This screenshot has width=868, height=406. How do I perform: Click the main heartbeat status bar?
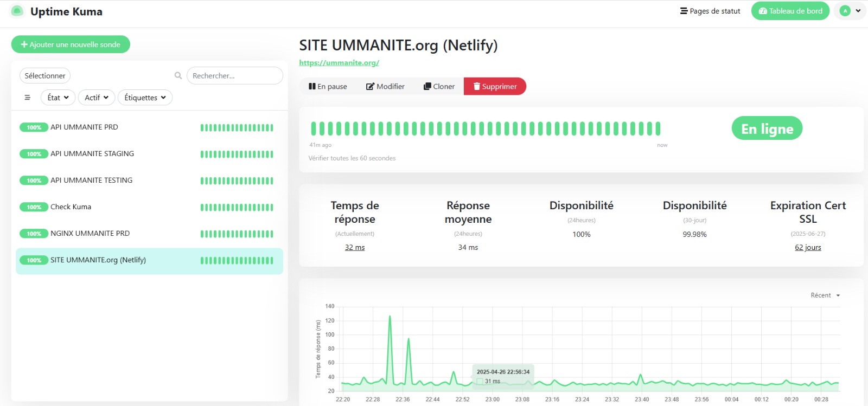pyautogui.click(x=486, y=128)
